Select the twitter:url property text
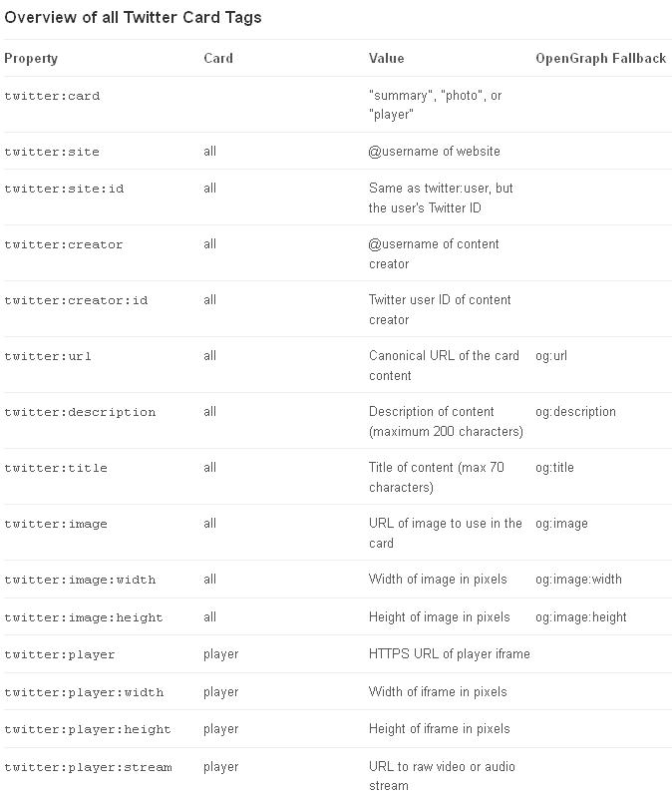The height and width of the screenshot is (797, 672). [x=48, y=356]
